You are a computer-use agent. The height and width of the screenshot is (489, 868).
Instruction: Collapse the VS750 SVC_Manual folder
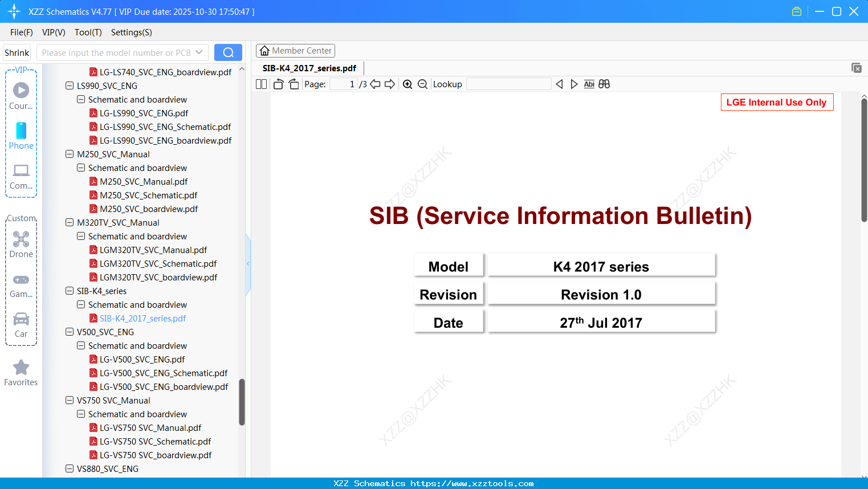pyautogui.click(x=70, y=401)
